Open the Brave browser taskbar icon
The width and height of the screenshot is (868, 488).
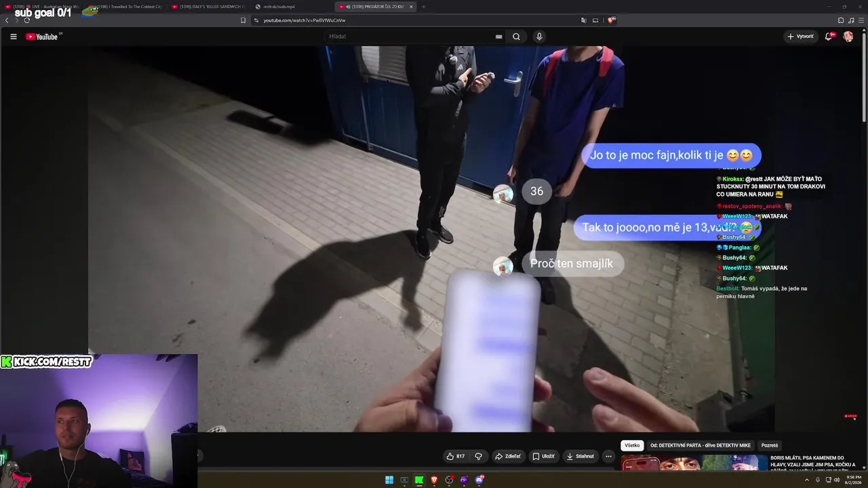click(x=434, y=480)
